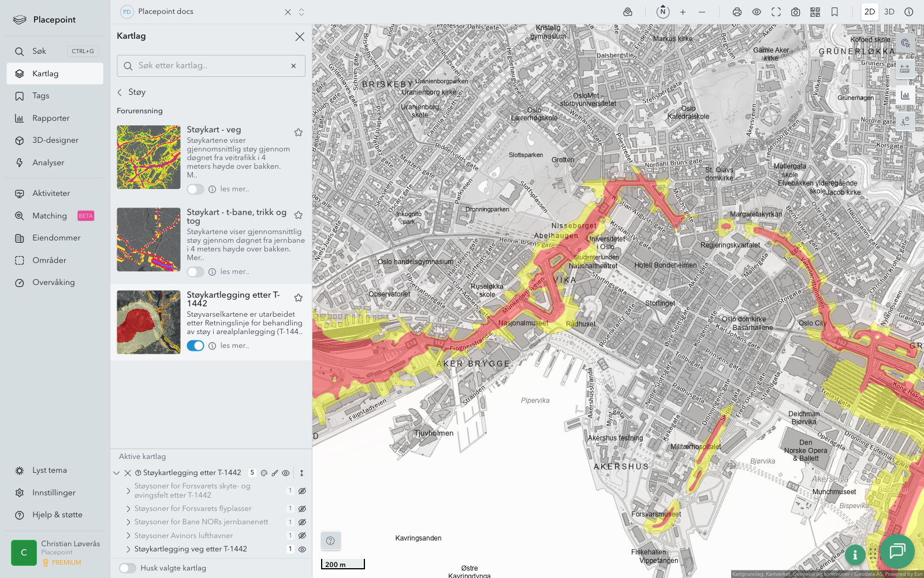This screenshot has width=924, height=578.
Task: Click the print map icon
Action: click(x=737, y=12)
